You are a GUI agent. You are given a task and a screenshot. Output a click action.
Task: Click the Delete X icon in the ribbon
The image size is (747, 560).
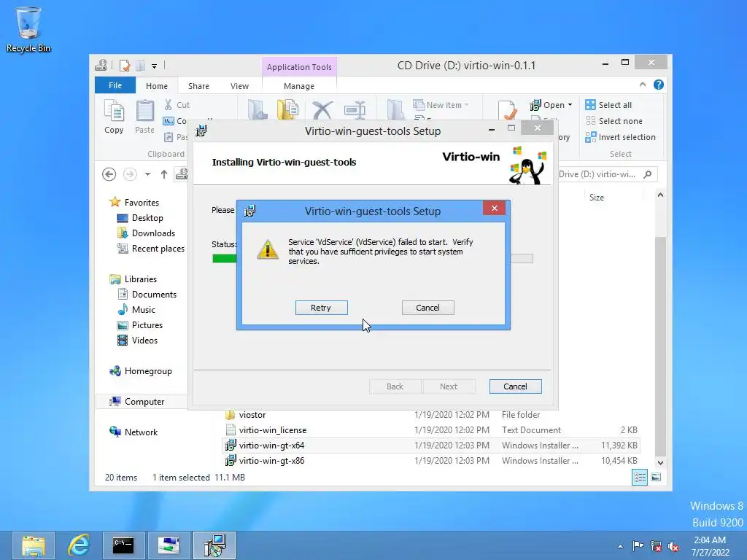322,109
